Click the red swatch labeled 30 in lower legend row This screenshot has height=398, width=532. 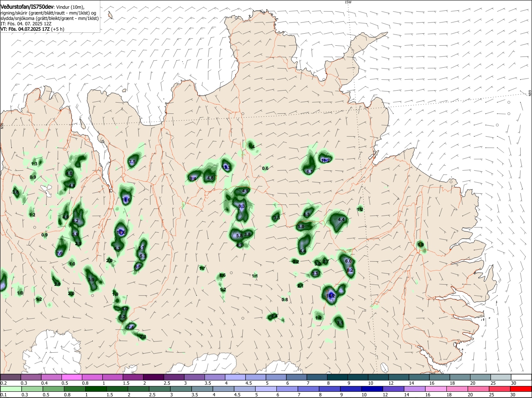[x=522, y=389]
